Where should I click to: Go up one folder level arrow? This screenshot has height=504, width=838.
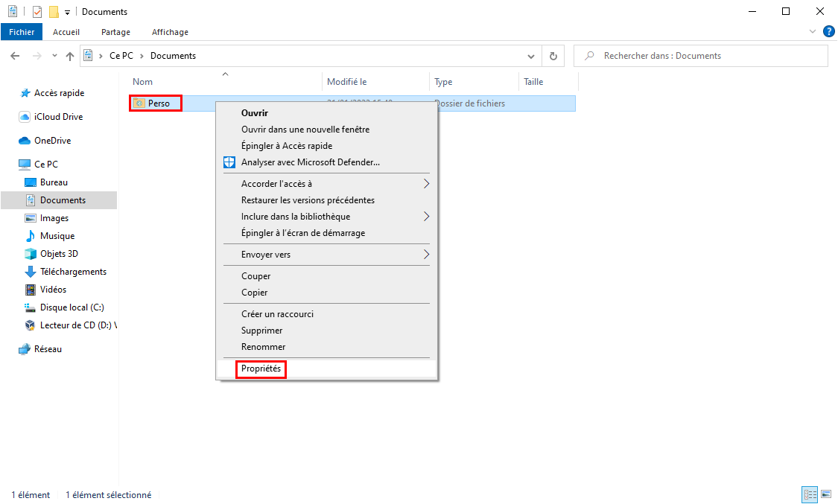(70, 56)
